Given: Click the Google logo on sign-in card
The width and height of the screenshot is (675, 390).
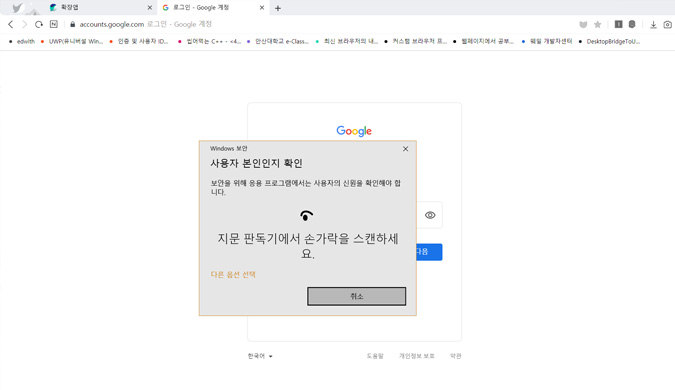Looking at the screenshot, I should pos(354,131).
